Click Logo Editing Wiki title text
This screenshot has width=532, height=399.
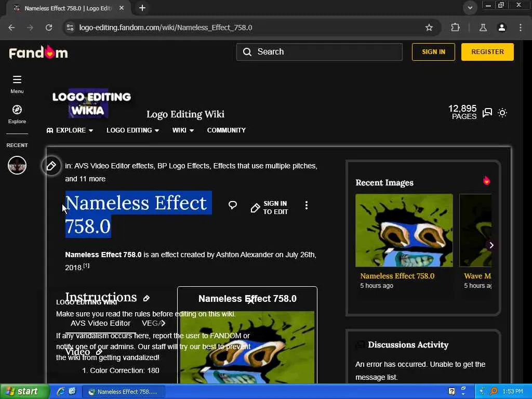point(185,114)
